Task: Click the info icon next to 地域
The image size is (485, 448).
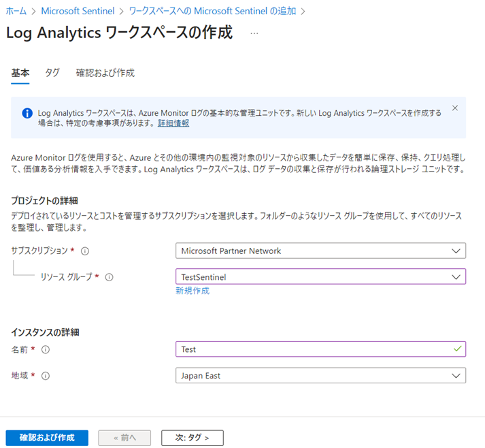Action: (46, 375)
